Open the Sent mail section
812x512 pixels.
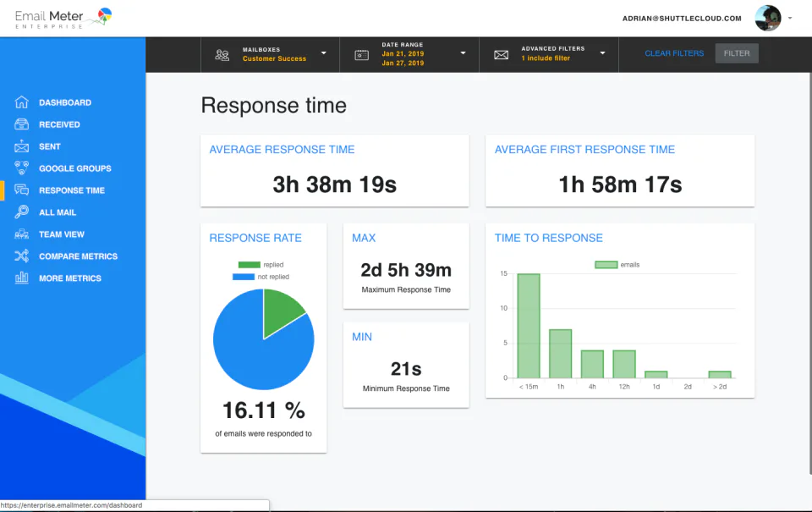coord(21,146)
